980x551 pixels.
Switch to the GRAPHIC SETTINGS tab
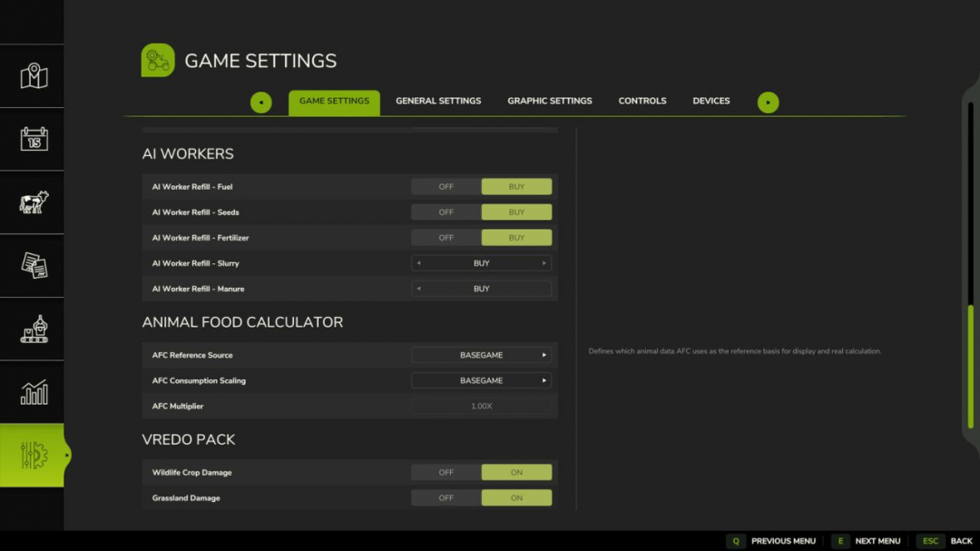point(549,101)
